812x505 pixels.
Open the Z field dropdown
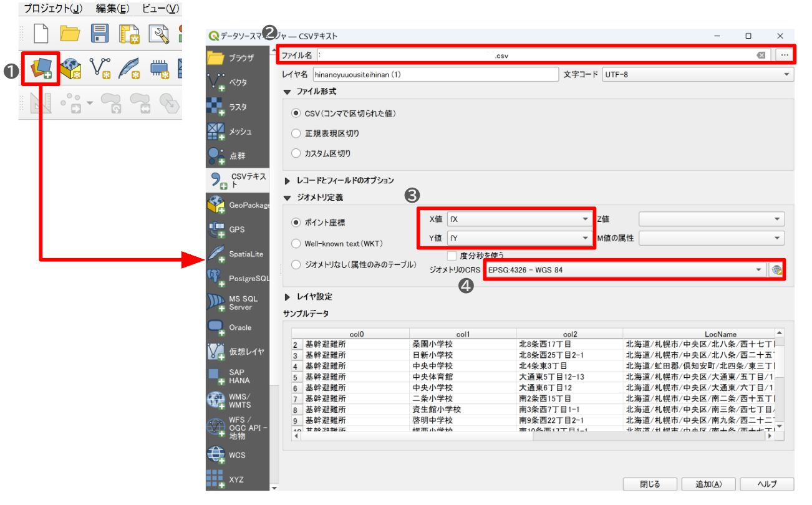pyautogui.click(x=712, y=219)
